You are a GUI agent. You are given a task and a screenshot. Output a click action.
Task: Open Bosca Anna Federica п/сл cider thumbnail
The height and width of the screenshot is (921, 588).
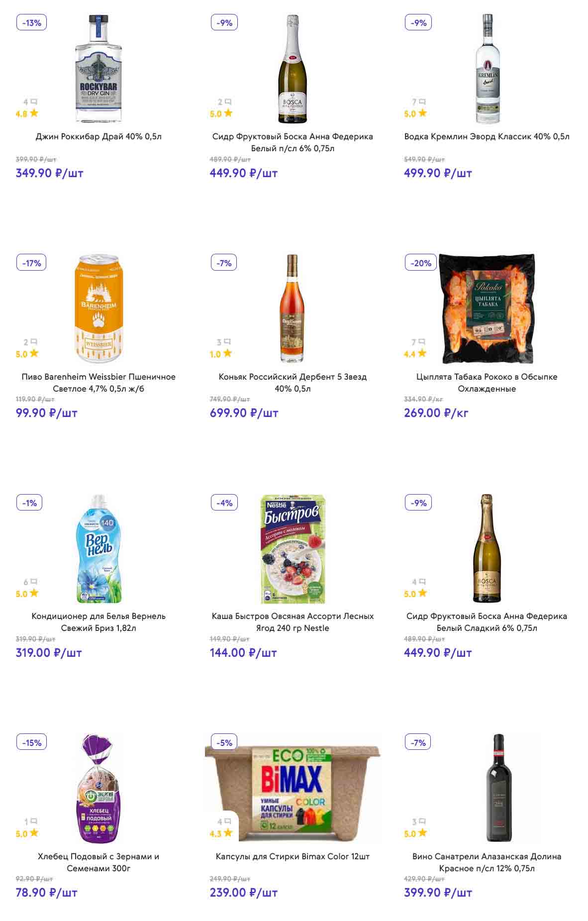click(x=293, y=69)
